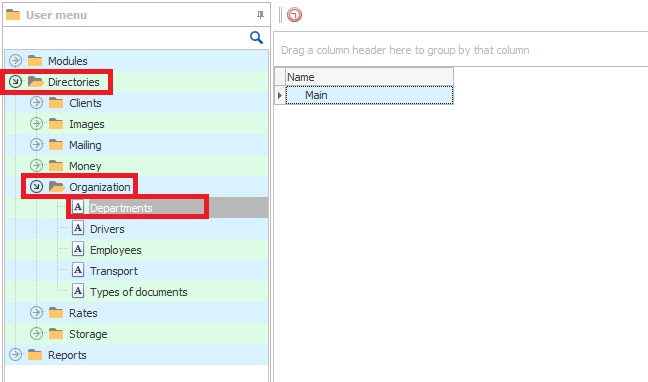This screenshot has height=382, width=648.
Task: Click the User menu panel title
Action: (x=57, y=15)
